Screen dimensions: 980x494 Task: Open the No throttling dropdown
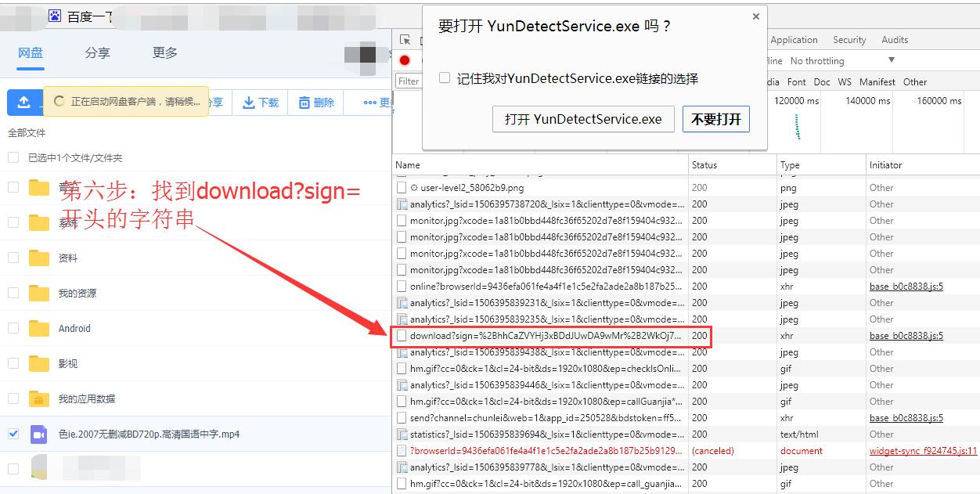843,61
